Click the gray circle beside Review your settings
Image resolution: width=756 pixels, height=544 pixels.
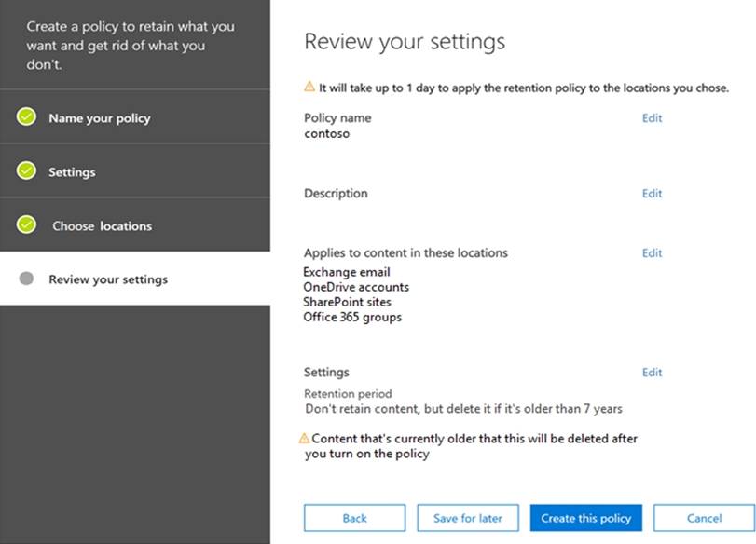pos(26,279)
